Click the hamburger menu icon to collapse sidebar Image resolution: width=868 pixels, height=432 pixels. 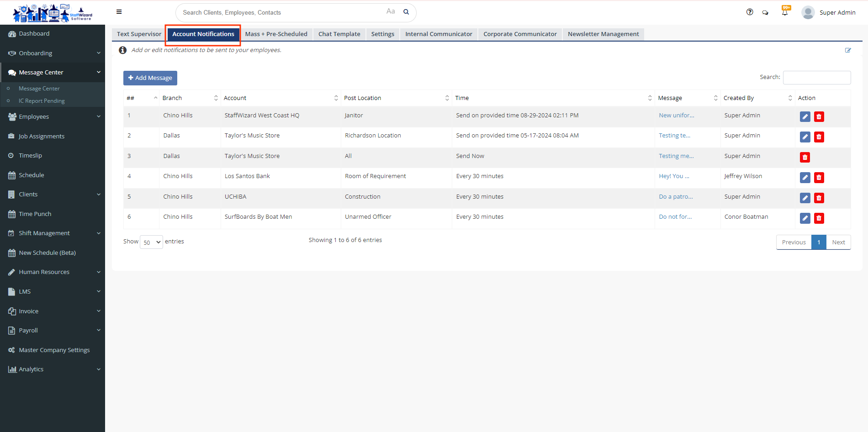click(x=119, y=12)
